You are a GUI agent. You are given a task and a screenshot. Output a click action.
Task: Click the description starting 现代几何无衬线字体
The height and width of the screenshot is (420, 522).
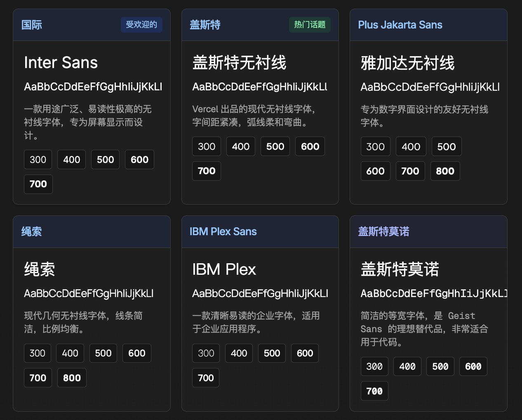coord(83,322)
